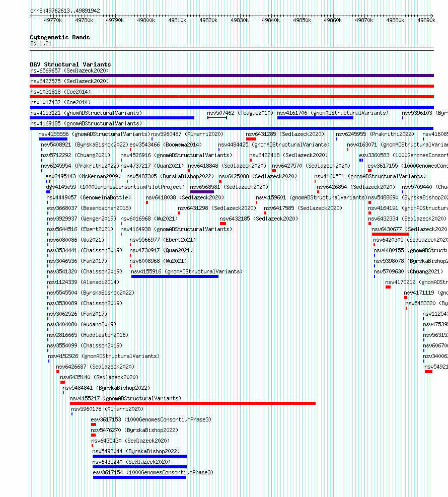The image size is (448, 497).
Task: Click the nsv1031818 (Coe2014) label
Action: (x=60, y=92)
